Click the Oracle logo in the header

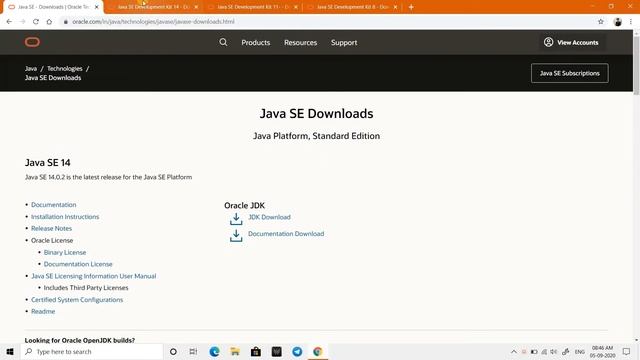[32, 42]
